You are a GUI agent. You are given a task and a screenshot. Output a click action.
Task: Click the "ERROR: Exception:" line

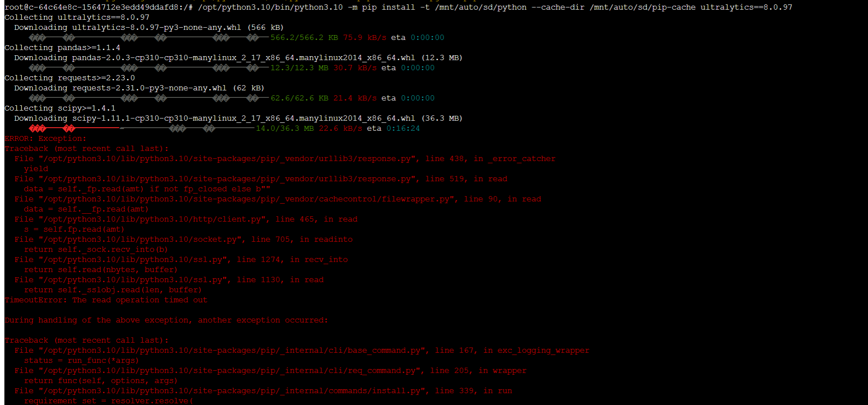[x=45, y=138]
